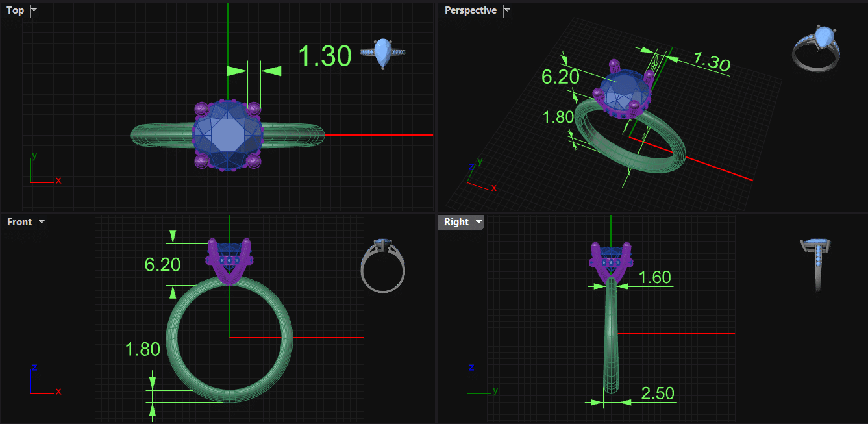Activate the Top viewport title label
868x424 pixels.
click(x=16, y=10)
